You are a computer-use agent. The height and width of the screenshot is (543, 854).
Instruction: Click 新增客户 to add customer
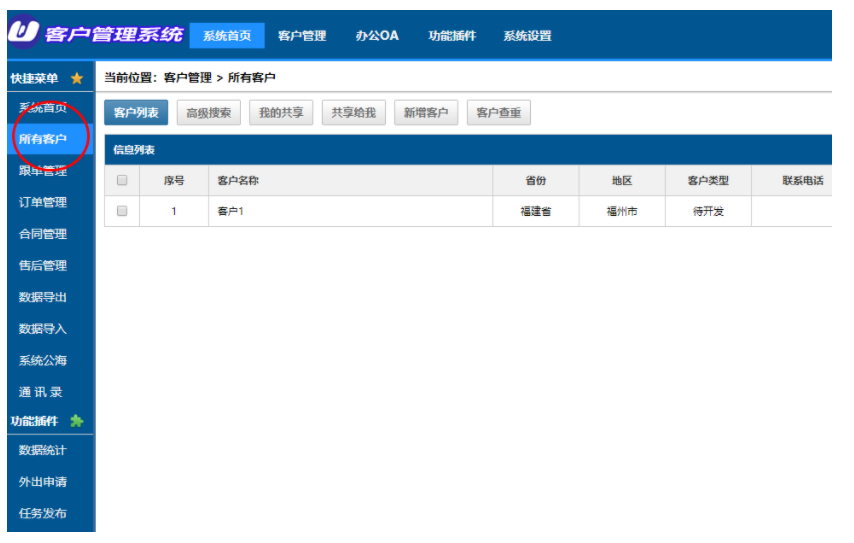[x=426, y=113]
